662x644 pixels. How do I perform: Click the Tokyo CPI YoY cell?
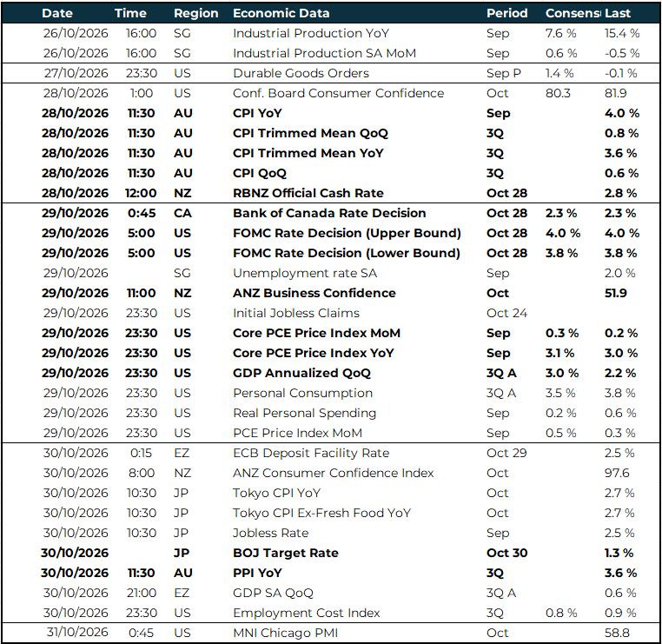pyautogui.click(x=276, y=494)
